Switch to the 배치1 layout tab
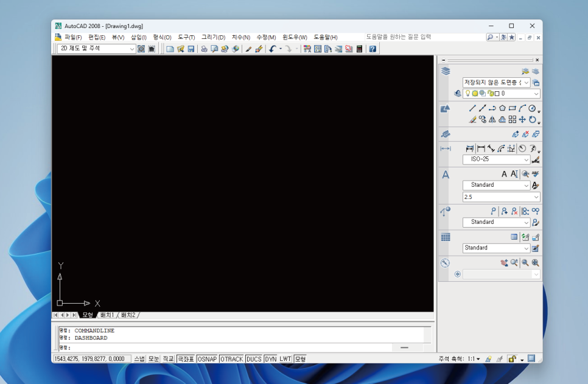Image resolution: width=588 pixels, height=384 pixels. coord(107,315)
